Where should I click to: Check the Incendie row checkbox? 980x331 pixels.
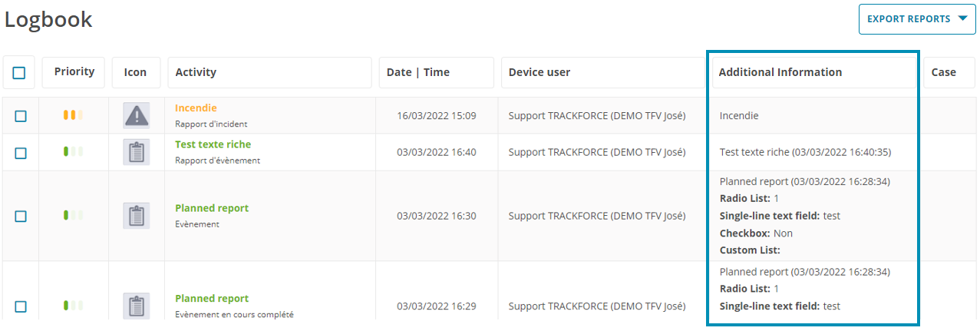pos(21,116)
